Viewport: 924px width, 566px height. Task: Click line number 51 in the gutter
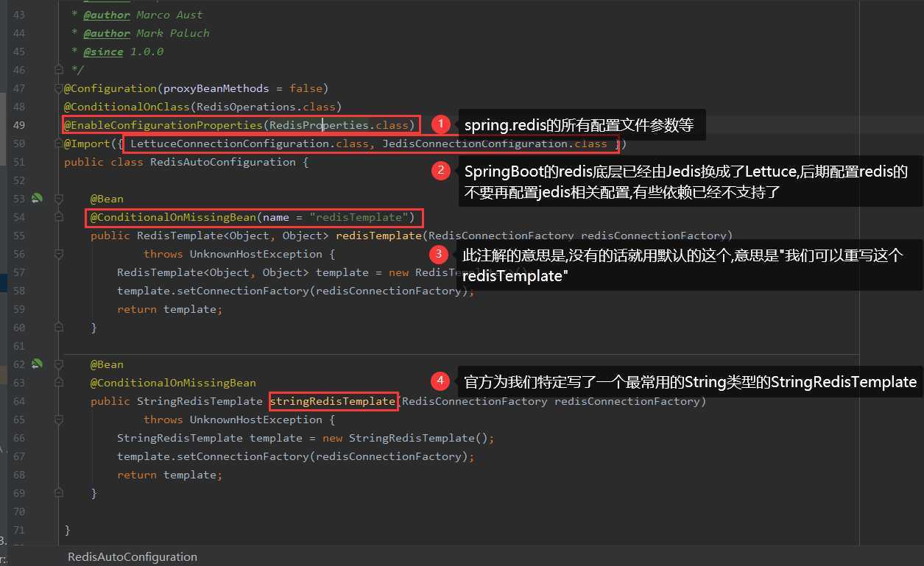tap(19, 162)
